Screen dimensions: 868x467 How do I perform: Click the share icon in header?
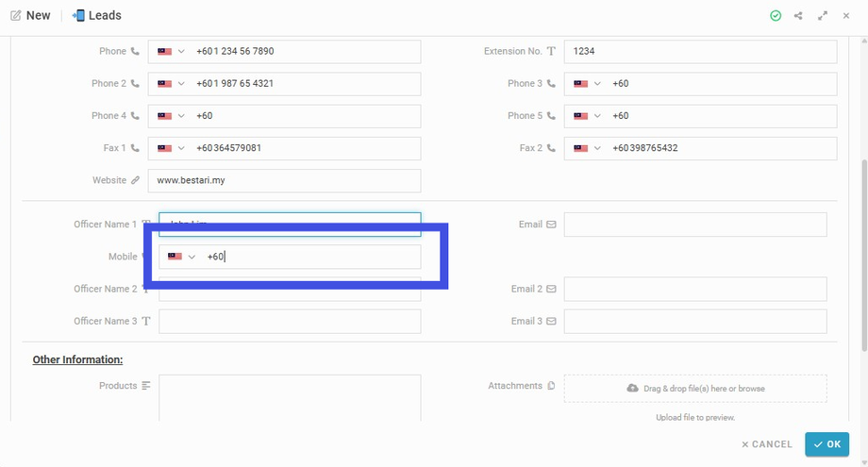click(799, 16)
